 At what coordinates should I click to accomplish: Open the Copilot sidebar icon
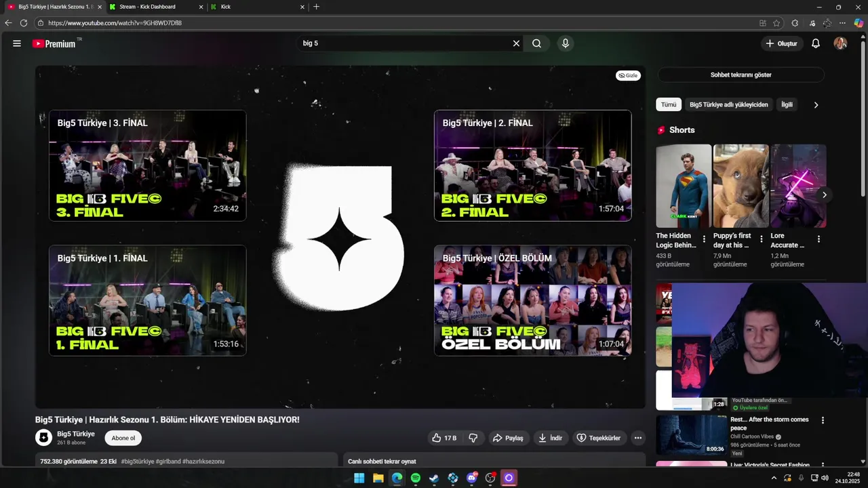coord(859,23)
